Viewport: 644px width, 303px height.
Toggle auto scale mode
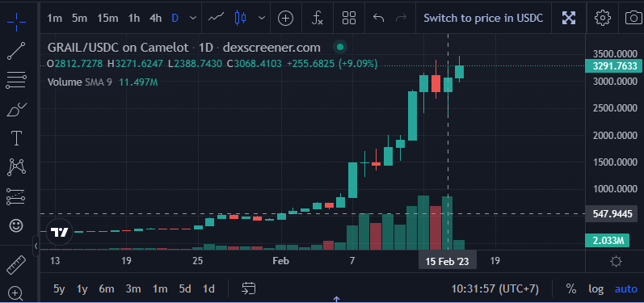[626, 289]
